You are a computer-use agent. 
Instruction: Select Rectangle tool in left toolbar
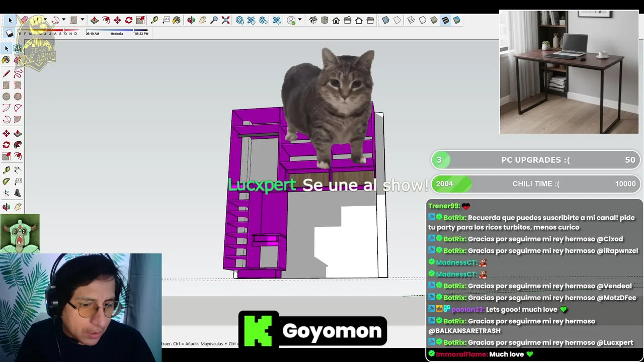pyautogui.click(x=6, y=85)
